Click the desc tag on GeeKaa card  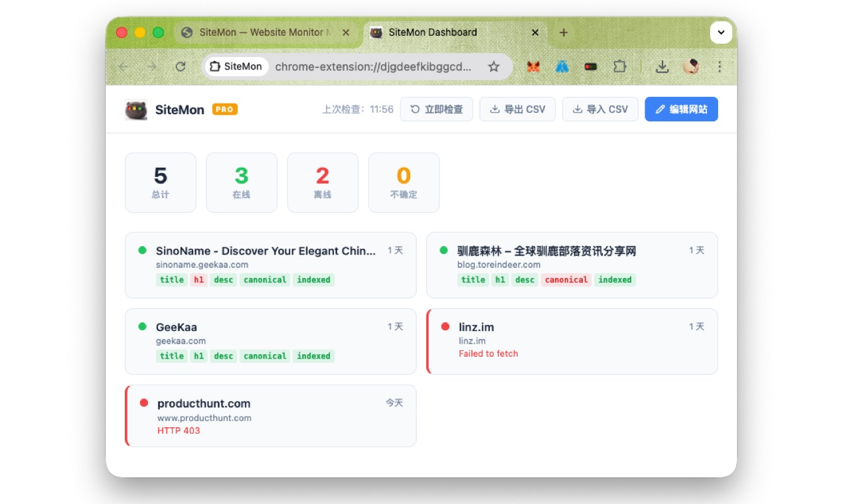(224, 356)
